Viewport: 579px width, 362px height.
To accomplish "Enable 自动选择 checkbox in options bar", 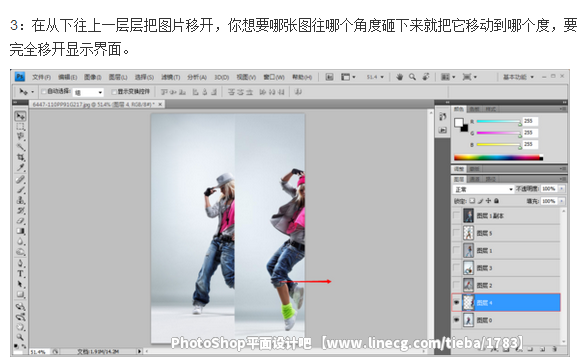I will point(44,92).
